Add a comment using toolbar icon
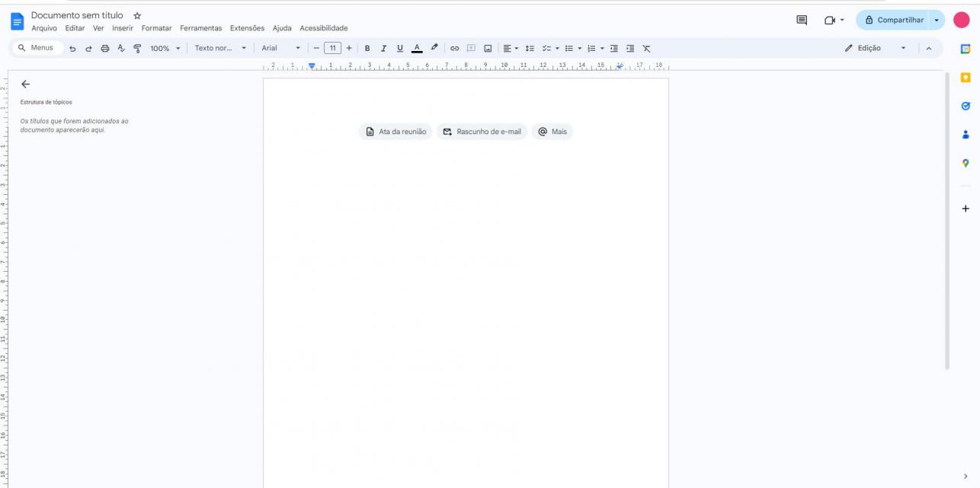 pos(471,48)
